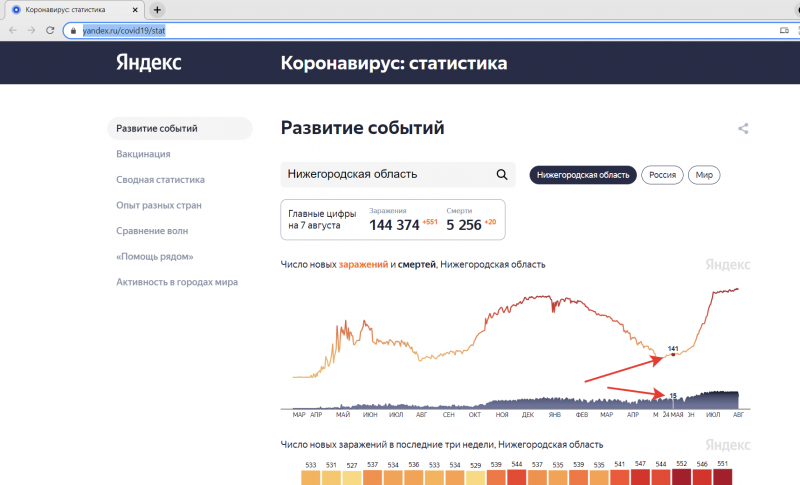Reload the page with refresh icon
The image size is (800, 485).
(50, 31)
